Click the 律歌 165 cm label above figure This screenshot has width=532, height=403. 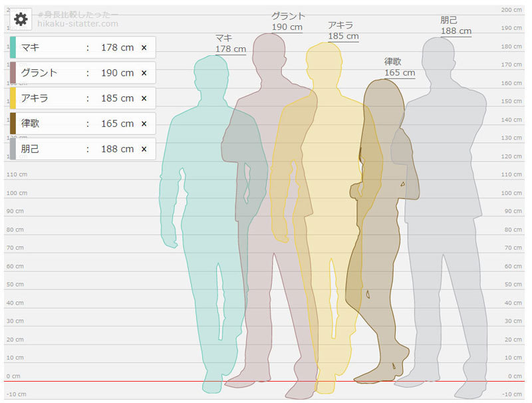pyautogui.click(x=399, y=68)
